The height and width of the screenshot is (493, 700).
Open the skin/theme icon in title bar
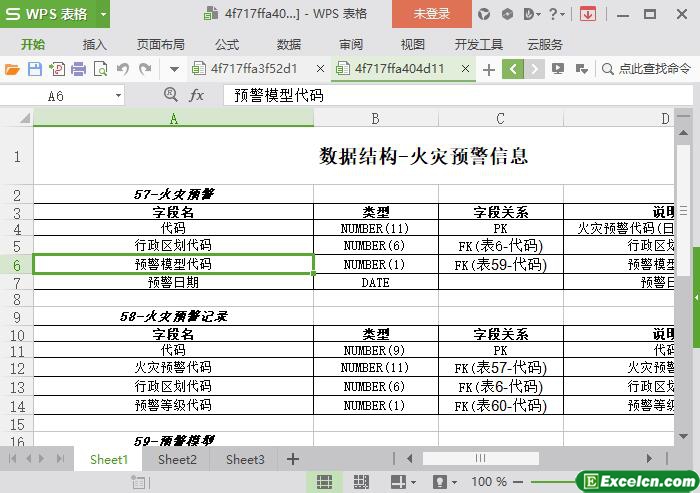point(484,14)
